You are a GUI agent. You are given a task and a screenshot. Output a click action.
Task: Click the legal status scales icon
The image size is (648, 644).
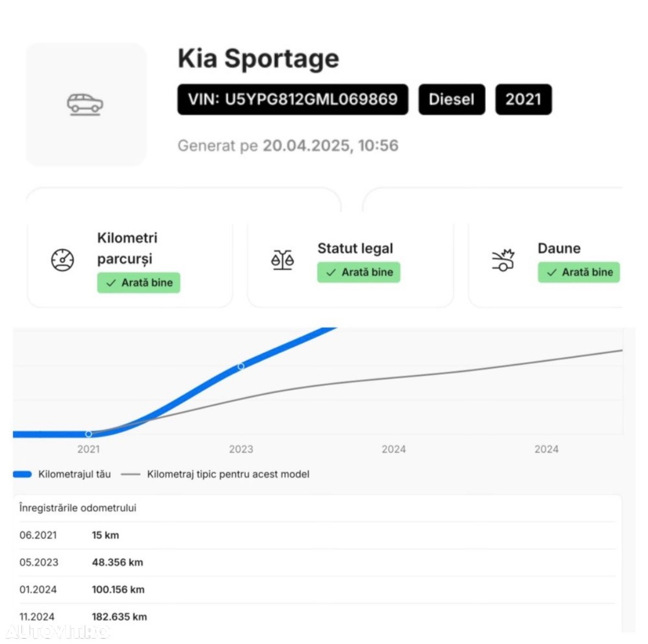282,260
